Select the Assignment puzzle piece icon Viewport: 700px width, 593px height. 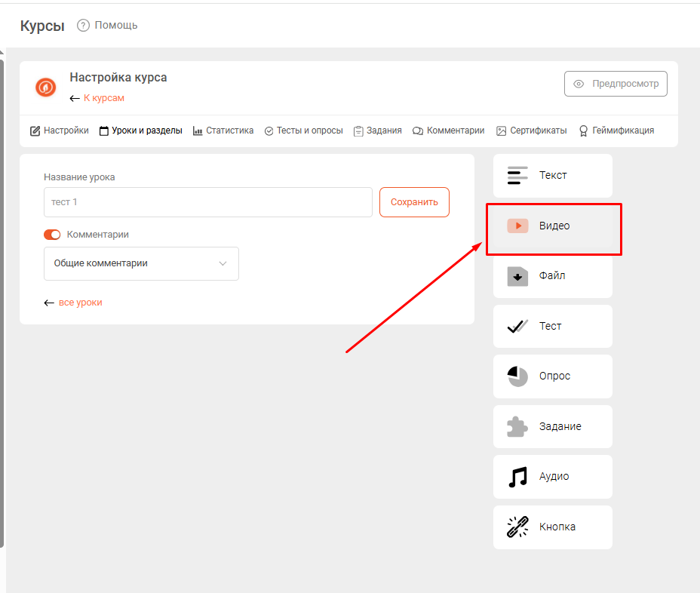point(517,426)
